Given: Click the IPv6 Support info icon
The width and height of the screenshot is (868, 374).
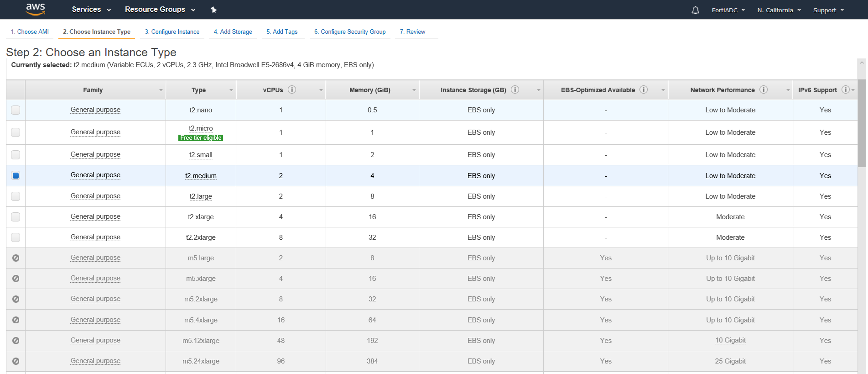Looking at the screenshot, I should 846,90.
